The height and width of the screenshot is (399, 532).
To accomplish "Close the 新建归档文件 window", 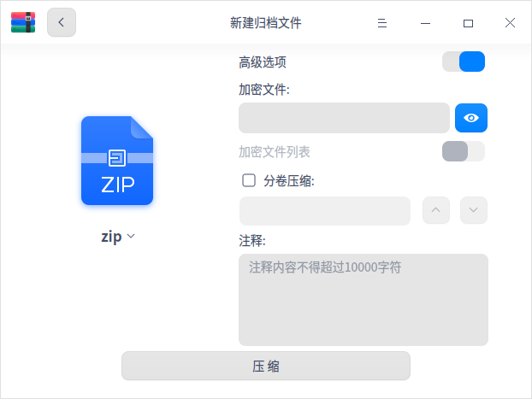I will [x=510, y=23].
